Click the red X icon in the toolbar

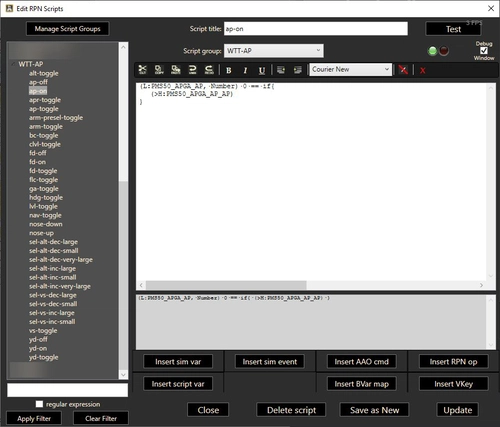423,70
